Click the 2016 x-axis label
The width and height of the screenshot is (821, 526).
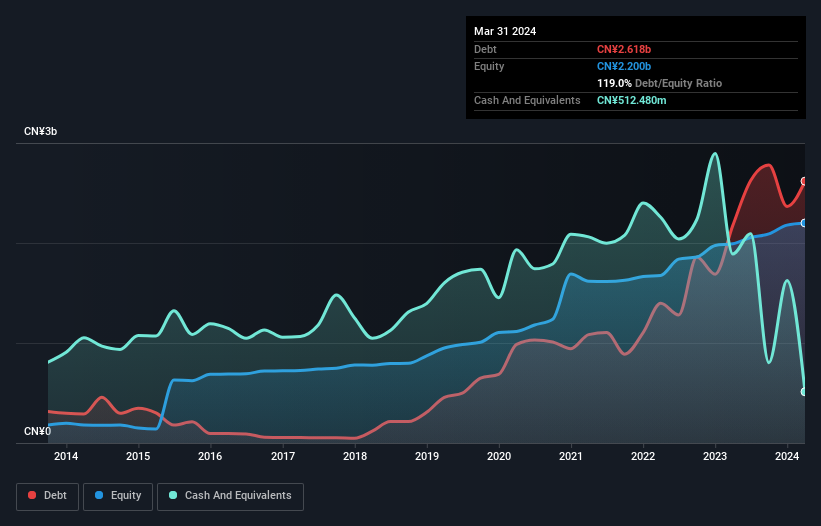210,456
